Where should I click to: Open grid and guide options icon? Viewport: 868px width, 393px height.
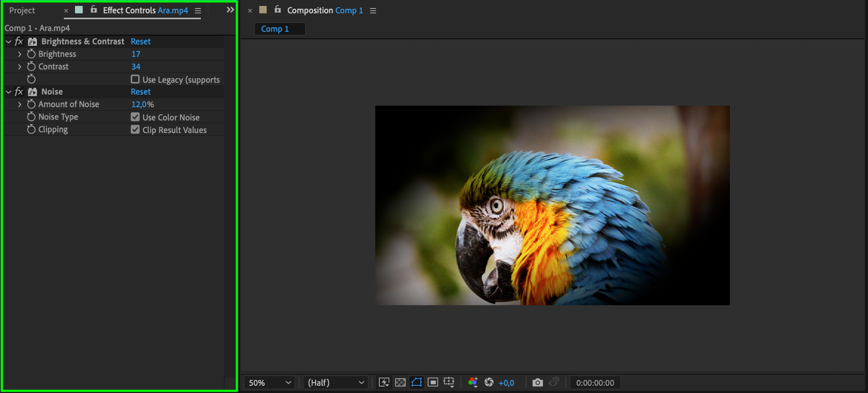pyautogui.click(x=449, y=382)
